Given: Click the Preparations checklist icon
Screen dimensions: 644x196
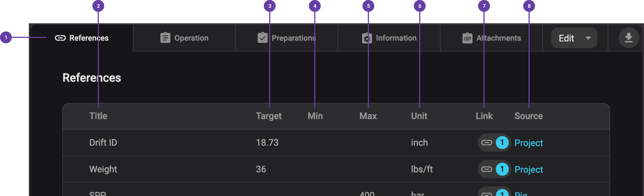Looking at the screenshot, I should coord(263,38).
